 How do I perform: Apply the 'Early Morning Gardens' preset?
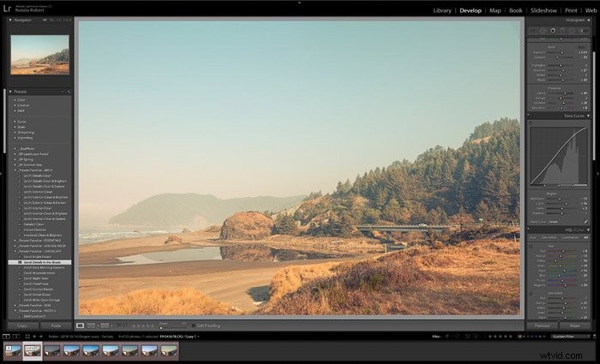(x=44, y=267)
